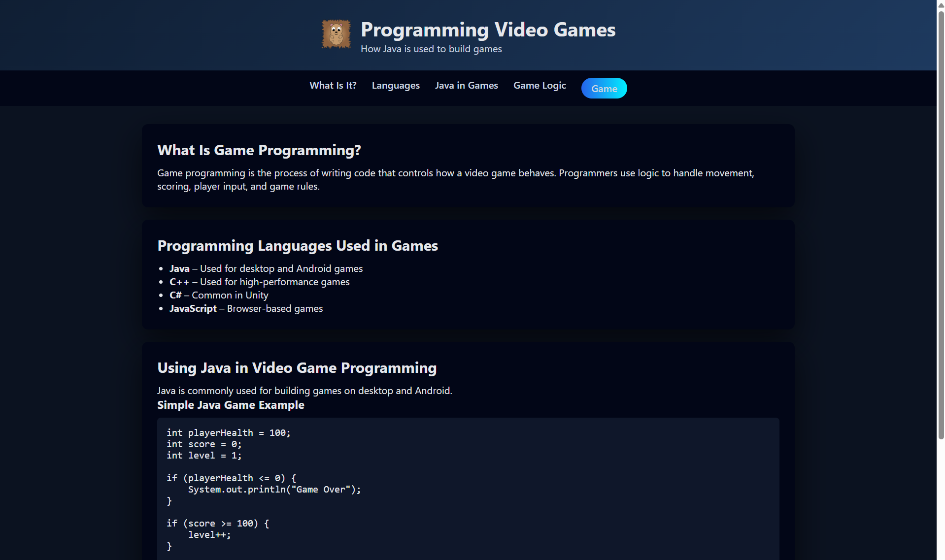The height and width of the screenshot is (560, 945).
Task: Go to the Languages nav link
Action: (x=396, y=86)
